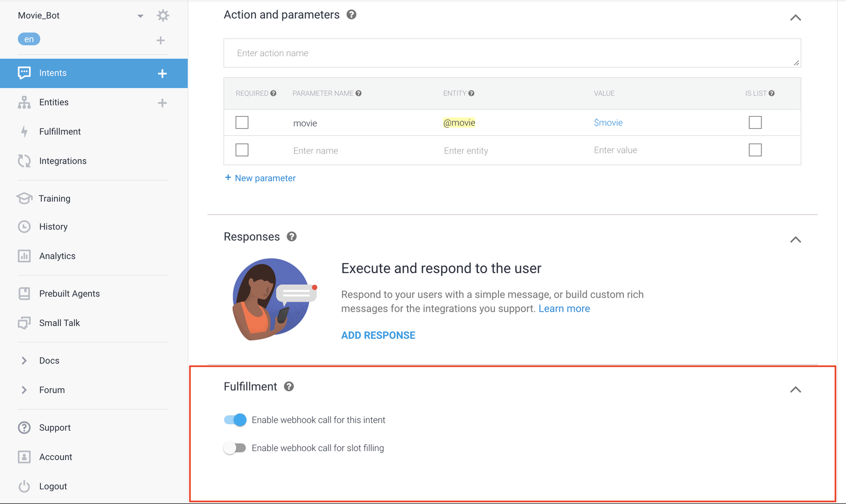Open Small Talk in sidebar

(59, 323)
